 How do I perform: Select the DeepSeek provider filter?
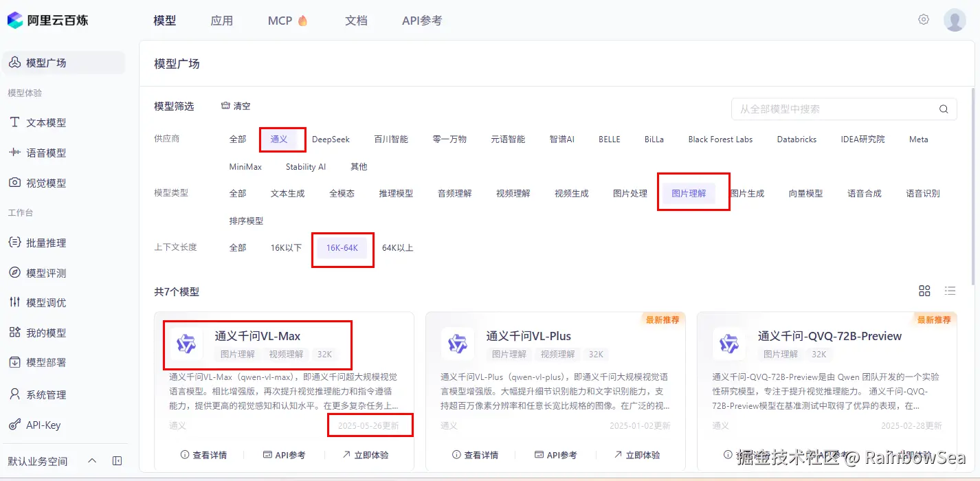(331, 139)
